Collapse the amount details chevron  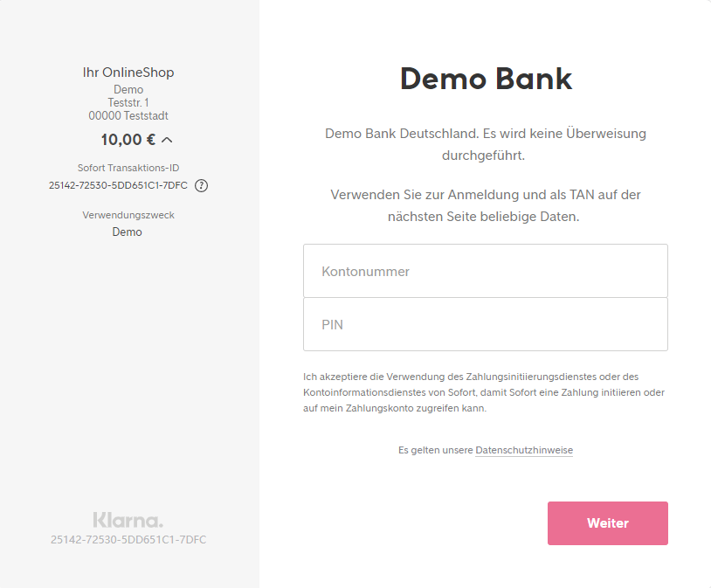coord(168,139)
